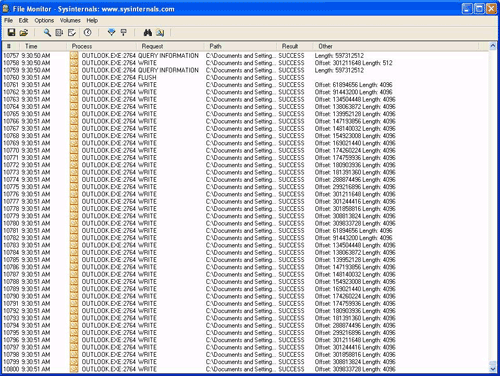Toggle the Autoscroll toolbar icon
The width and height of the screenshot is (500, 376).
(x=59, y=32)
